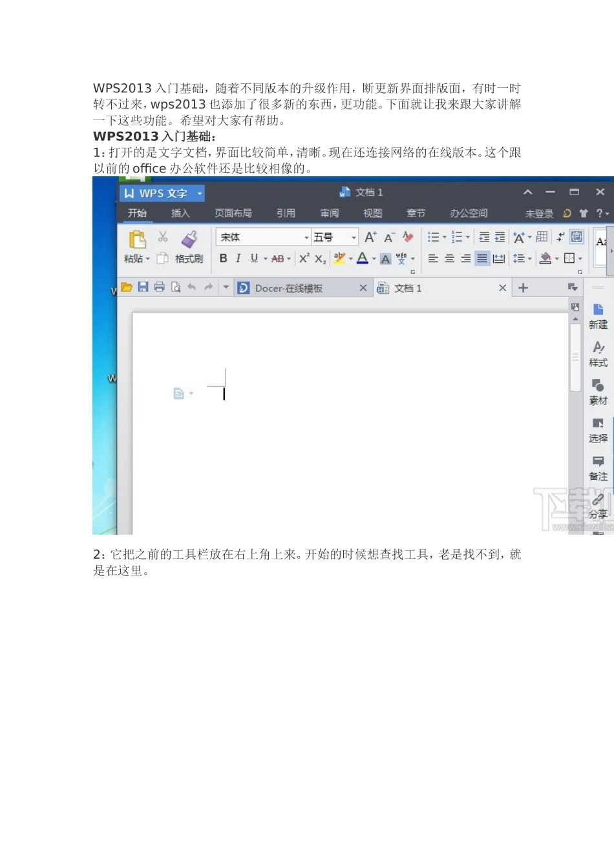Screen dimensions: 614x868
Task: Expand the paste options arrow below 粘贴
Action: click(148, 259)
